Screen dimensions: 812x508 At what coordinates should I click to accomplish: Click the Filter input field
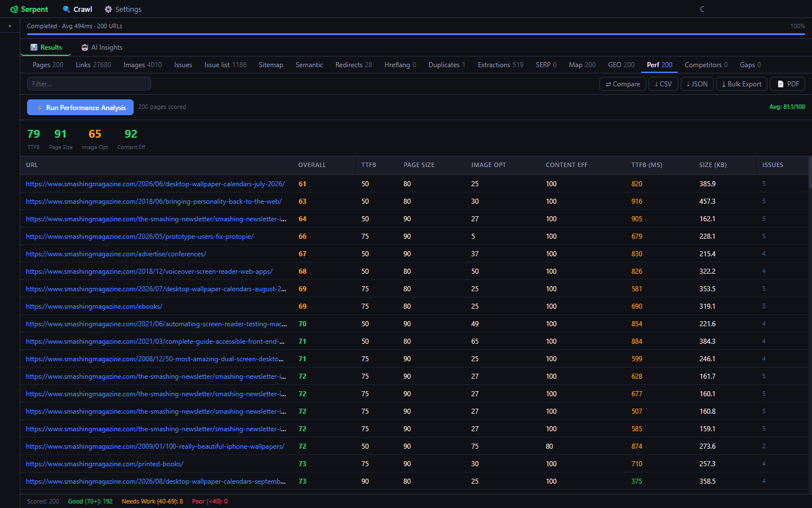click(x=89, y=84)
